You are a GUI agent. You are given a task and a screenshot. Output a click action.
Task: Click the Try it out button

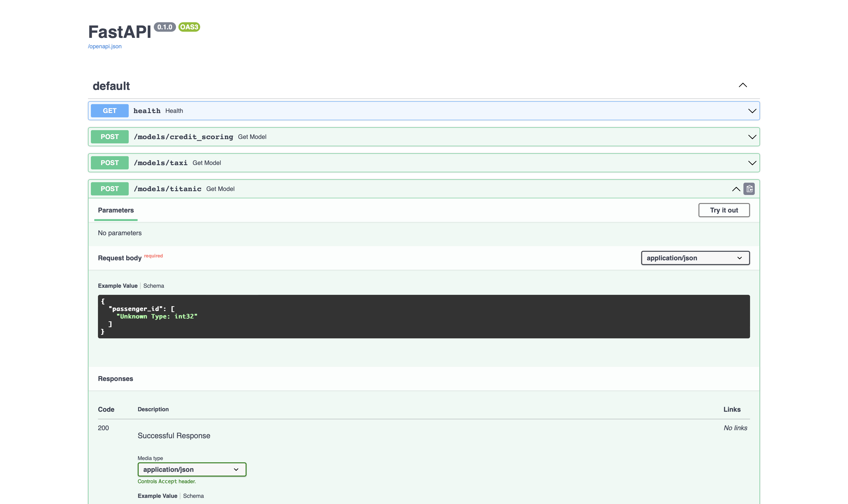tap(724, 210)
